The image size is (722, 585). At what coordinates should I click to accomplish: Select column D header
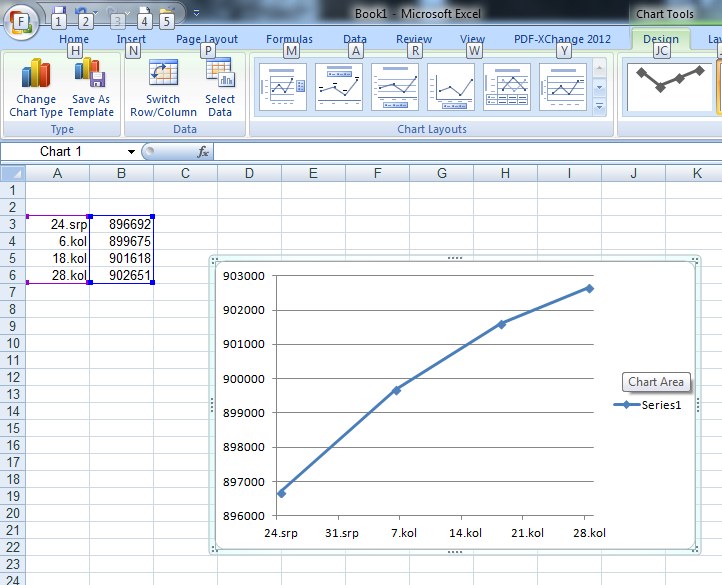249,173
